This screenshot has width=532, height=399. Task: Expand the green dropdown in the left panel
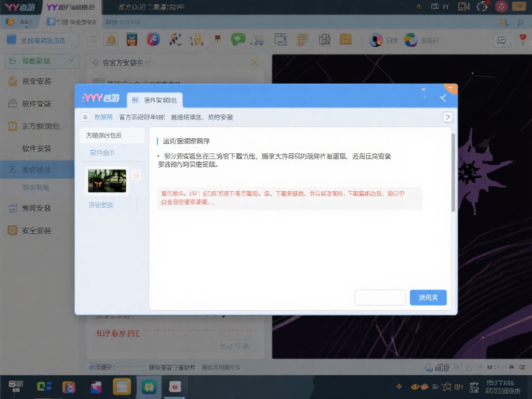[41, 61]
